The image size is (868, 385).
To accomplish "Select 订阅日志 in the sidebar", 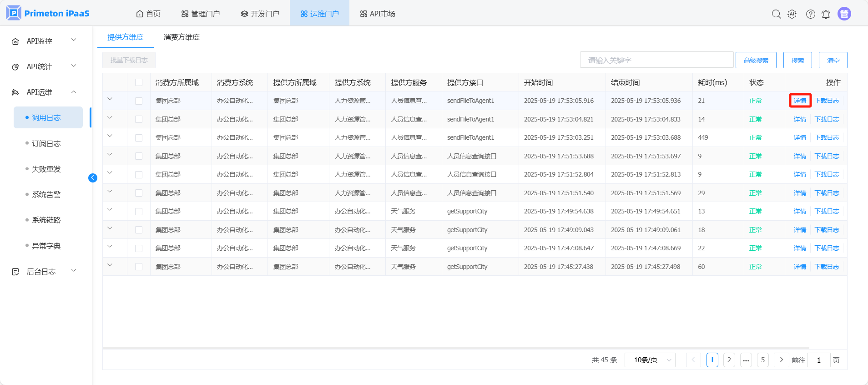I will point(46,144).
